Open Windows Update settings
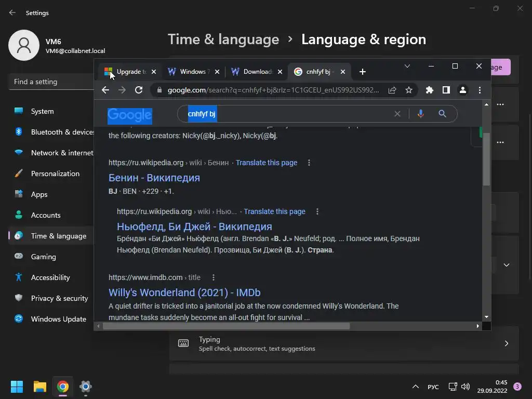Viewport: 532px width, 399px height. click(51, 319)
